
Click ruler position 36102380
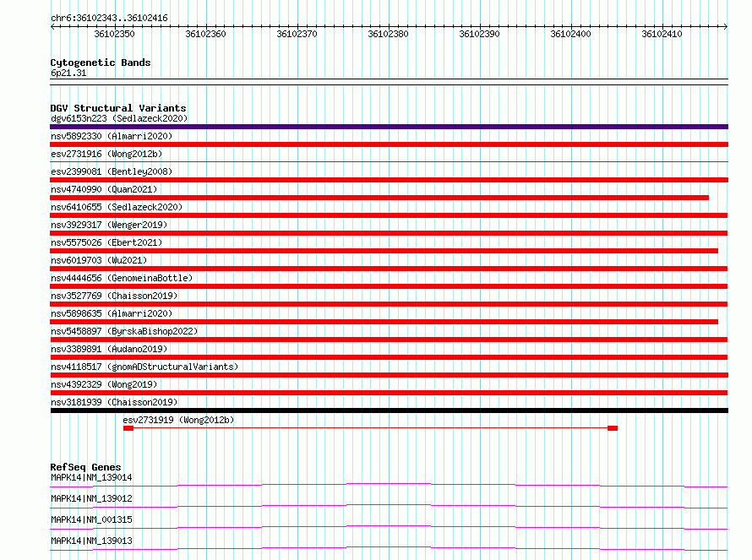coord(388,34)
